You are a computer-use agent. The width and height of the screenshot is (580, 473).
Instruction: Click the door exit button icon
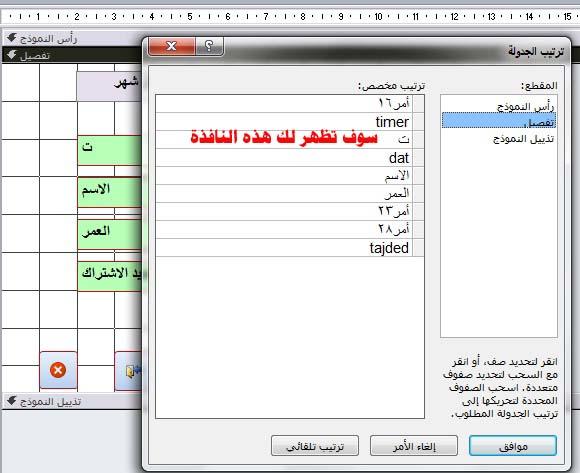click(129, 371)
